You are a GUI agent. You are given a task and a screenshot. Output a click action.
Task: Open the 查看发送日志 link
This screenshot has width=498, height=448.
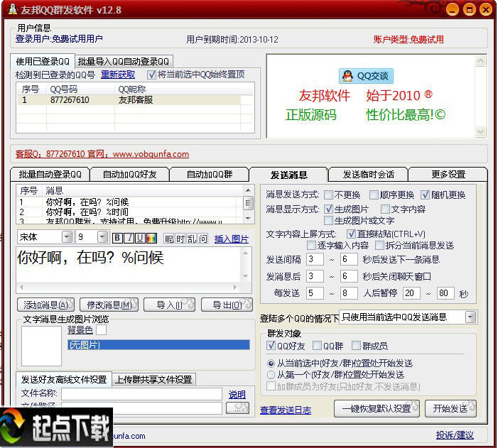tap(286, 410)
